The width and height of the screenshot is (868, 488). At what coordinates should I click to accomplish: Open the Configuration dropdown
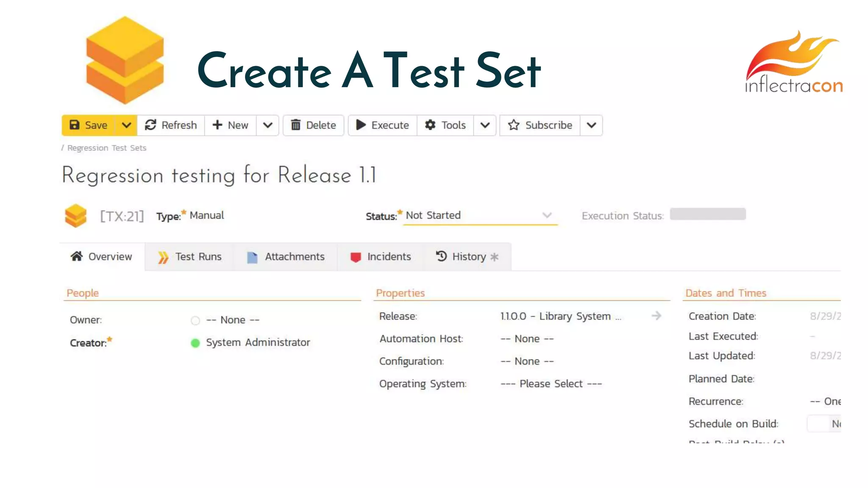point(527,361)
